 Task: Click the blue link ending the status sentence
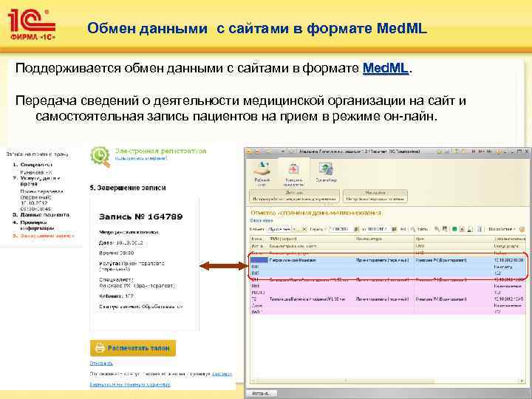point(222,374)
